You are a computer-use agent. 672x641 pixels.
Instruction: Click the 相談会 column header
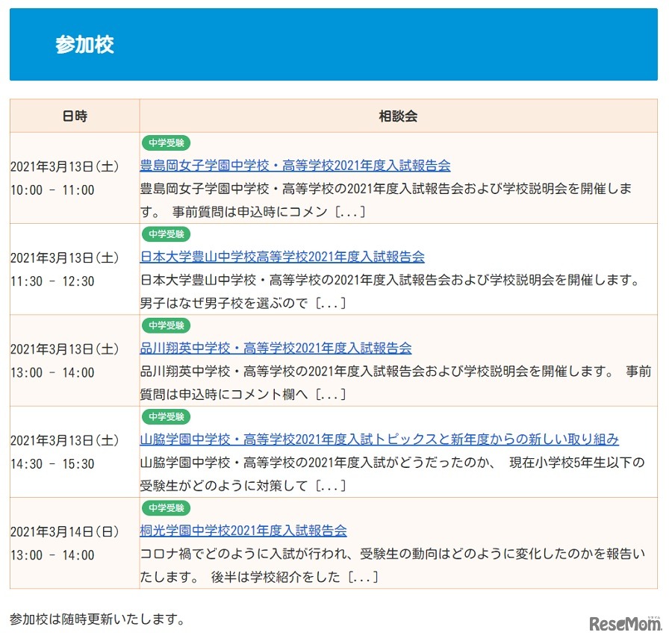398,116
